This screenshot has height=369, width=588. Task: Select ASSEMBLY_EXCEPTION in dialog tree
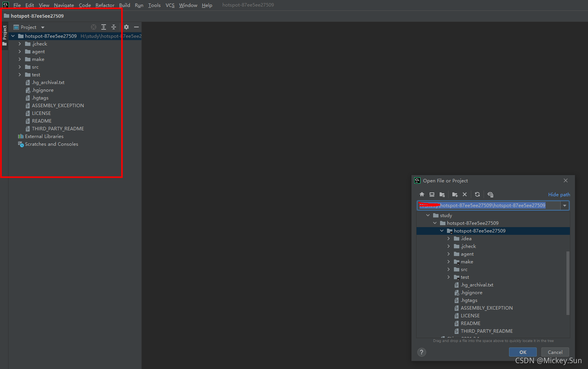[487, 308]
